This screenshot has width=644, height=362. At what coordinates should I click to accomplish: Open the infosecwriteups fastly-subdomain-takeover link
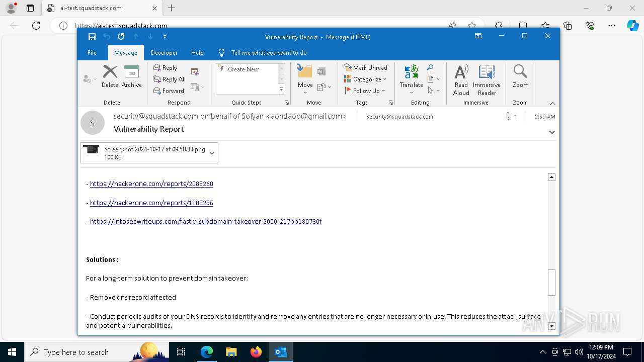[x=206, y=222]
